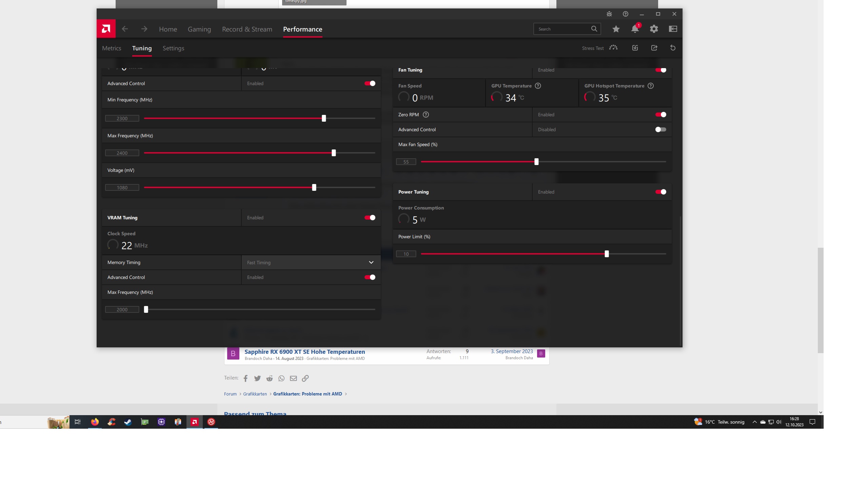
Task: Open the Gaming menu tab
Action: (x=199, y=29)
